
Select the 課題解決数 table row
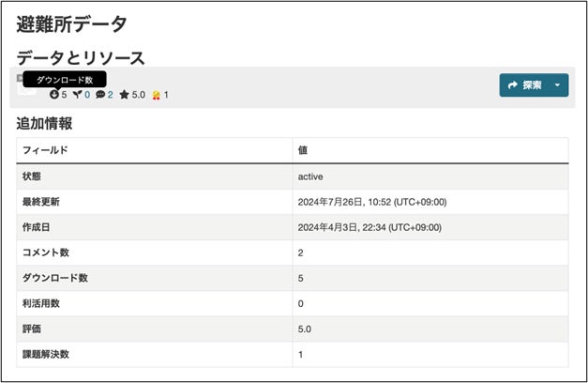tap(293, 355)
